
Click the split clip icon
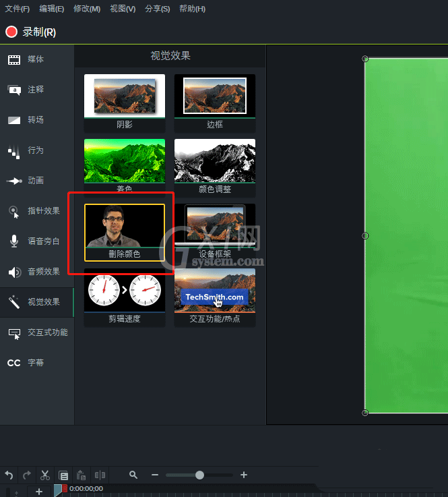[x=100, y=475]
